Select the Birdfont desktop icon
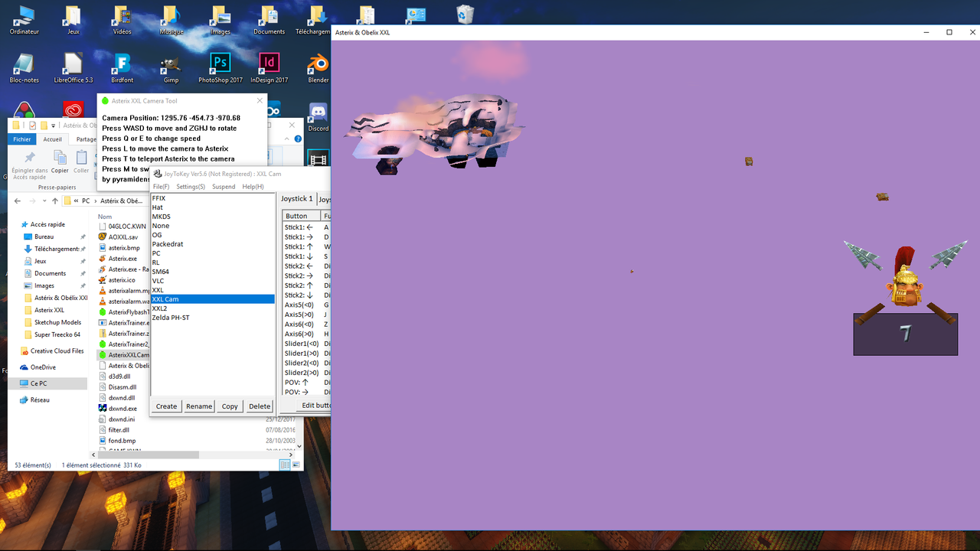This screenshot has width=980, height=551. coord(122,67)
